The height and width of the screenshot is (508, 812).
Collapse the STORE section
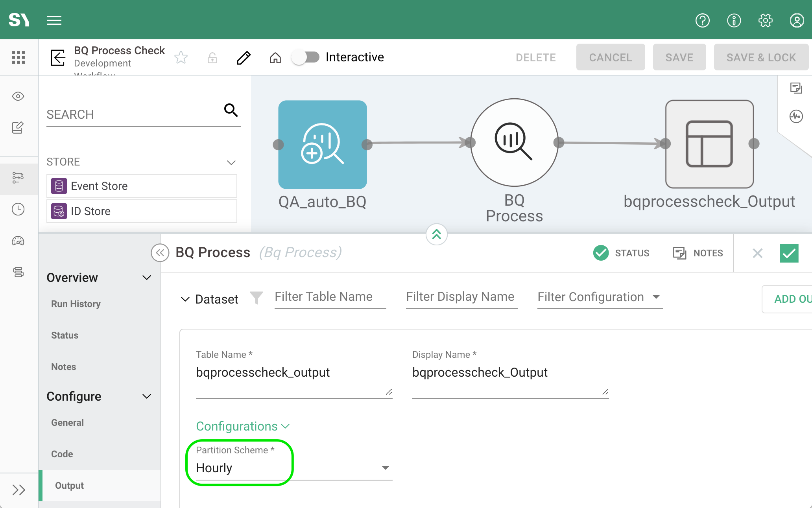(231, 162)
